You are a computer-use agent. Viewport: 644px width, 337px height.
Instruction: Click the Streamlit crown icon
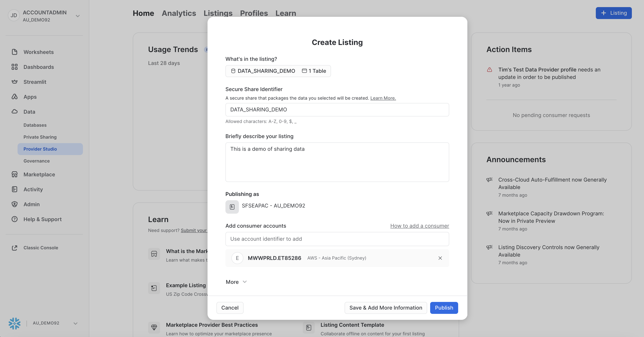(15, 82)
